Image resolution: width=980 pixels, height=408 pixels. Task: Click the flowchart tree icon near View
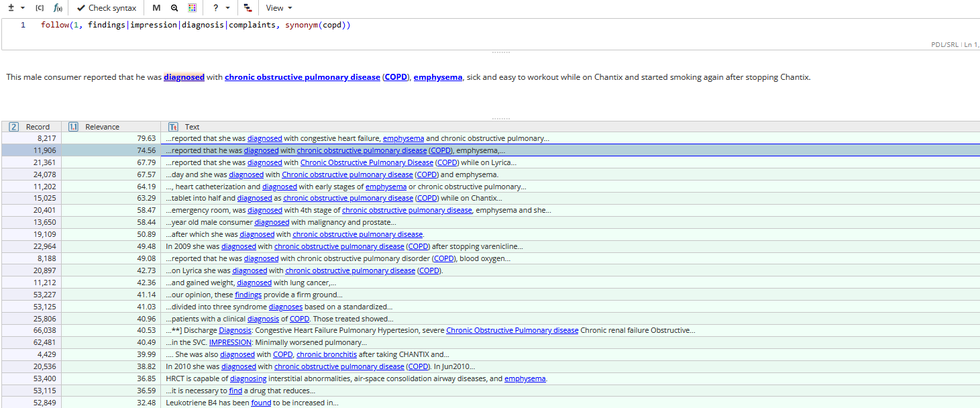pyautogui.click(x=247, y=7)
